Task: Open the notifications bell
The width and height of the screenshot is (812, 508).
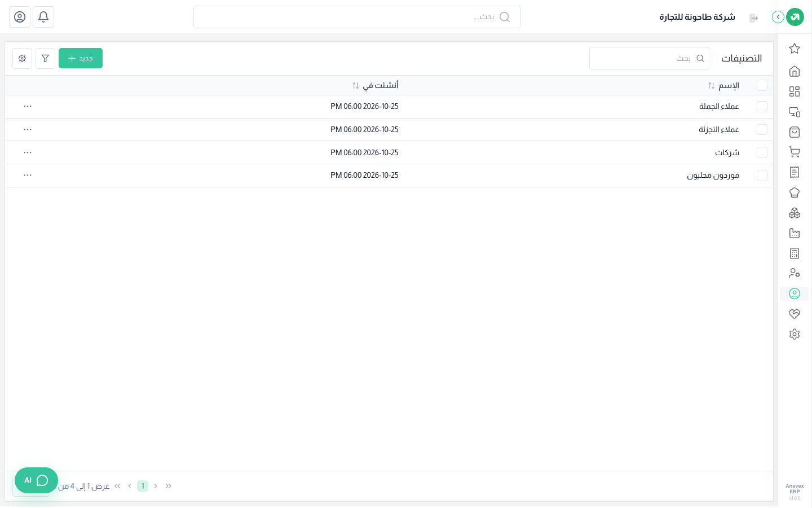Action: (43, 17)
